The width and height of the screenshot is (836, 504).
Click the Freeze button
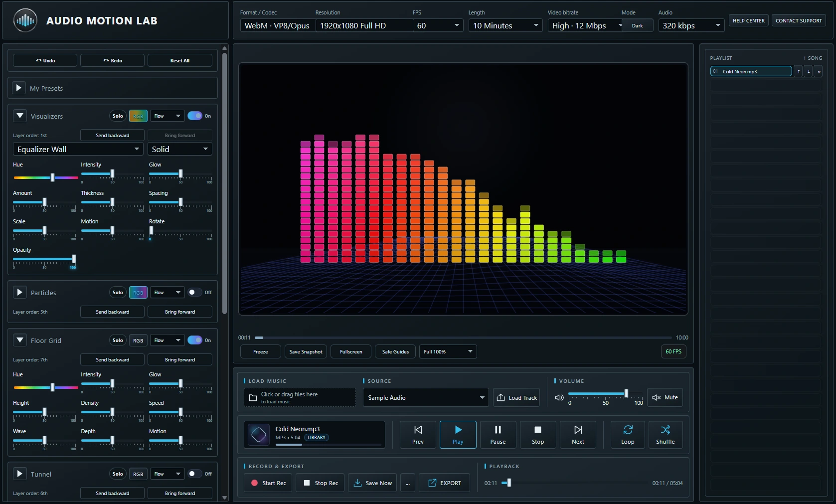(260, 351)
